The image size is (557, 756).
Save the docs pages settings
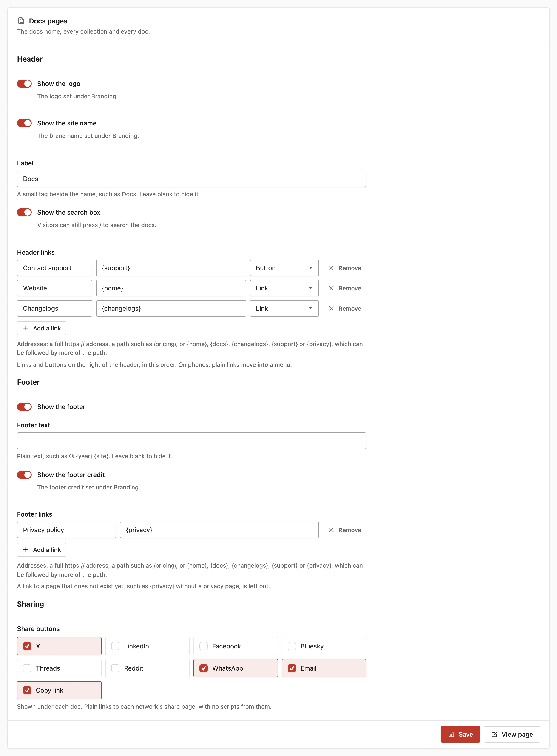[460, 734]
